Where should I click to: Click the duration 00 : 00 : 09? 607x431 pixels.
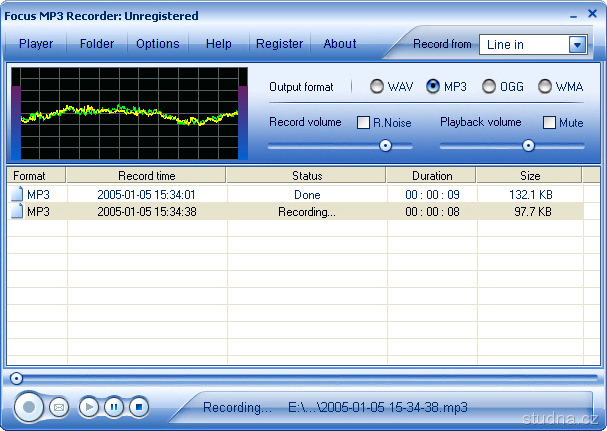point(432,194)
